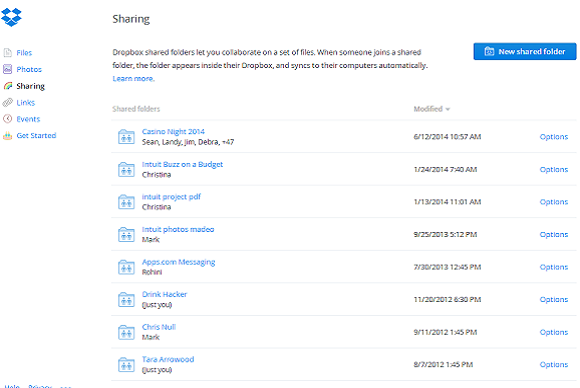The image size is (580, 388).
Task: Open the Casino Night 2014 folder link
Action: [173, 131]
